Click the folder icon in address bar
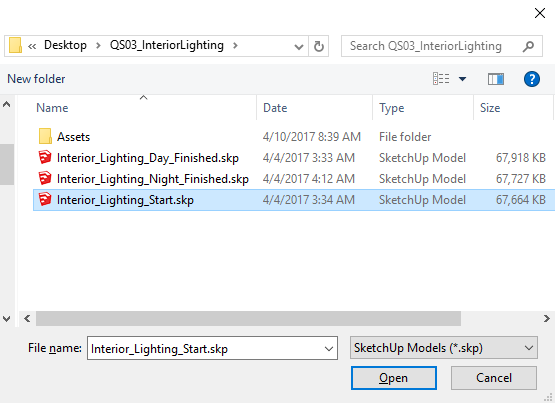The height and width of the screenshot is (403, 555). coord(15,46)
